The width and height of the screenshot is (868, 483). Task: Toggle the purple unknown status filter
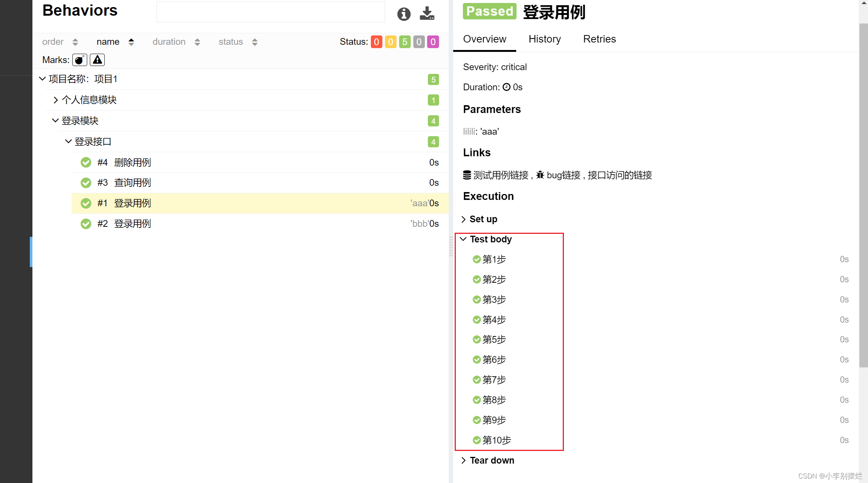[x=433, y=42]
